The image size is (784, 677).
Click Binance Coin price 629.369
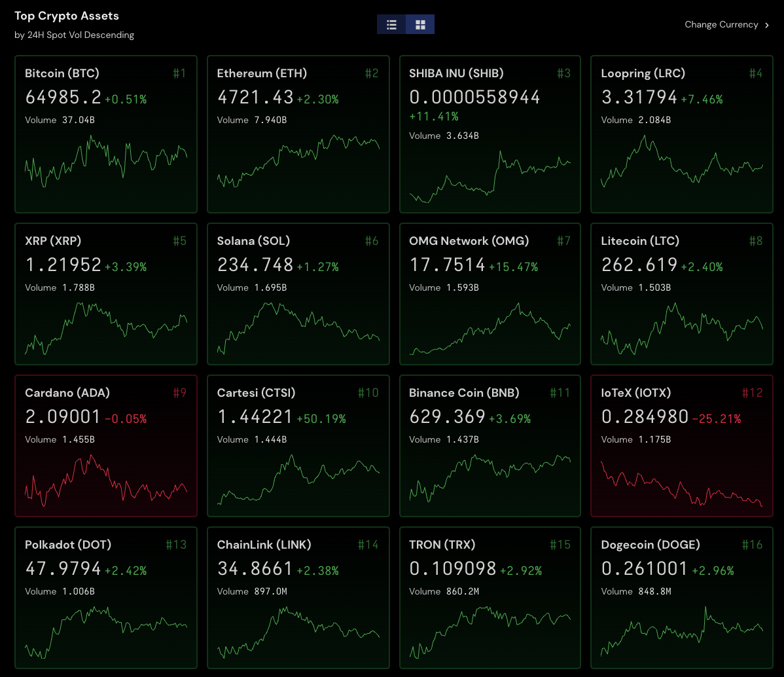point(448,417)
